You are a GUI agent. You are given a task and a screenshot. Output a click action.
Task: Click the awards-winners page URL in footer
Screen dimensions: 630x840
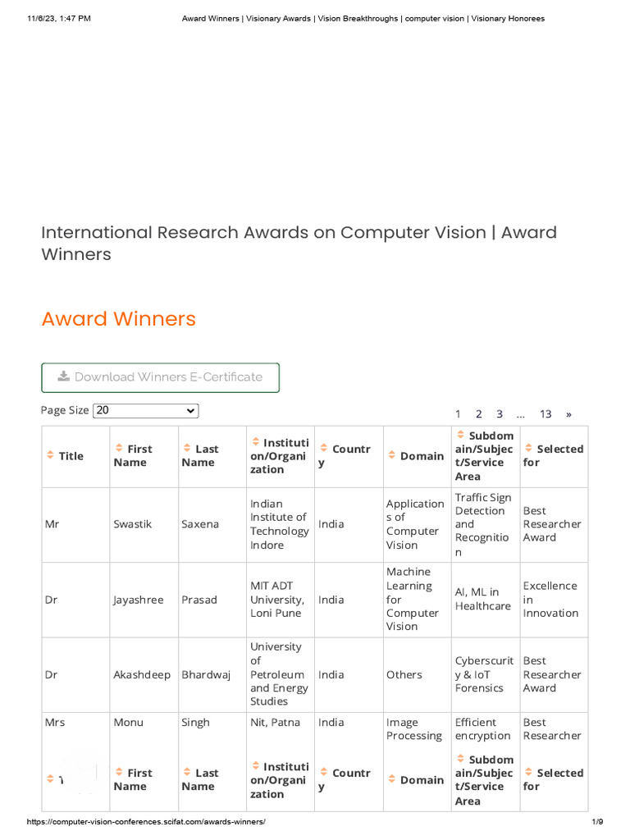coord(146,822)
